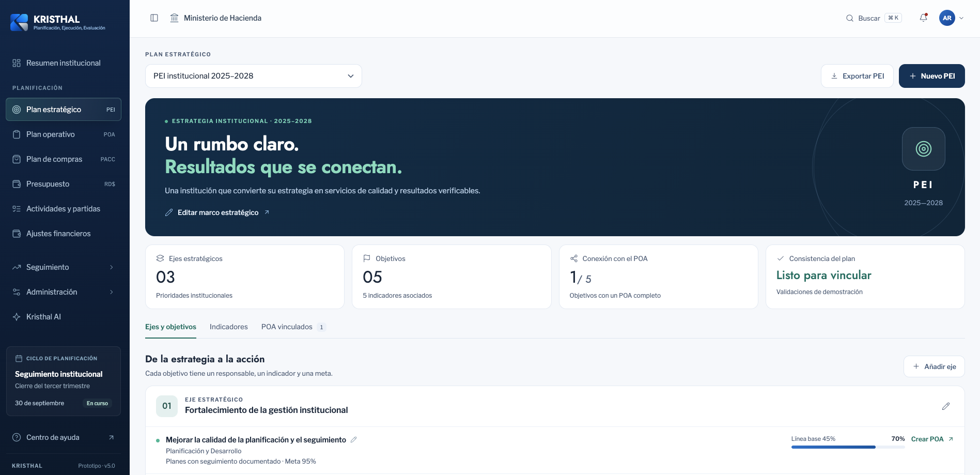
Task: Switch to the Ejes y objetivos tab
Action: 170,327
